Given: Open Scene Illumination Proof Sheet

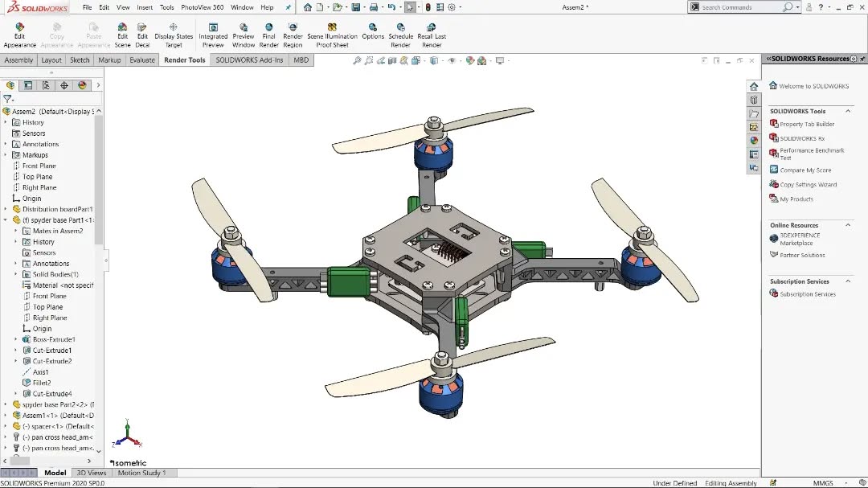Looking at the screenshot, I should [x=332, y=35].
